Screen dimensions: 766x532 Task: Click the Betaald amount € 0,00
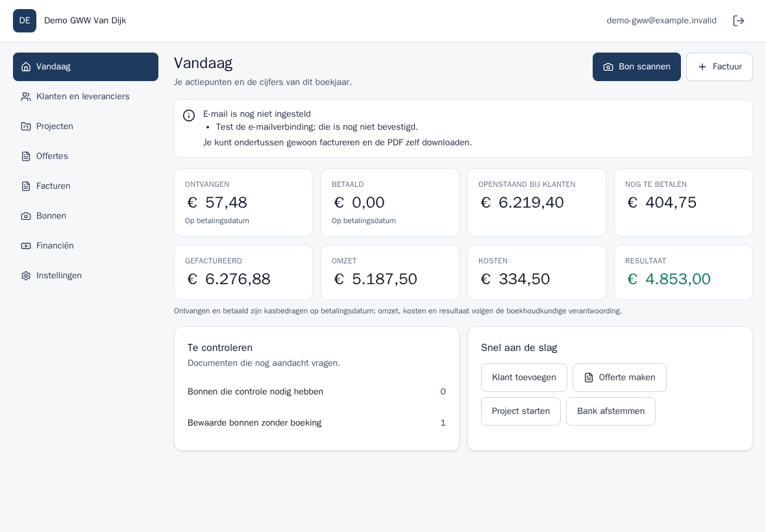pos(359,202)
